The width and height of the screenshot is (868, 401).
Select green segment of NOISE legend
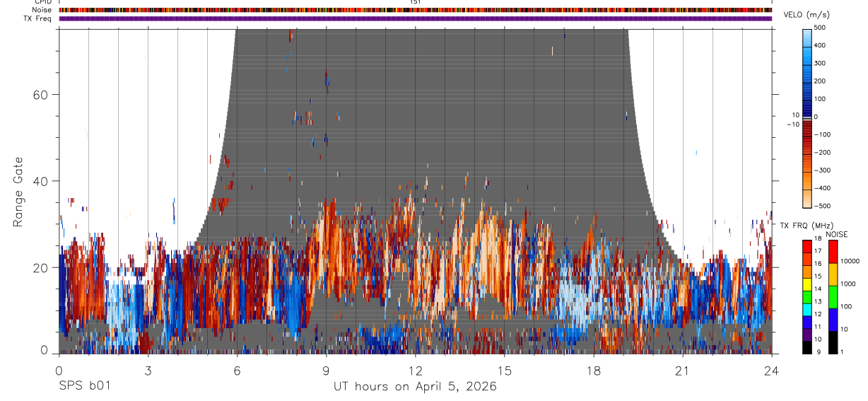pyautogui.click(x=833, y=296)
